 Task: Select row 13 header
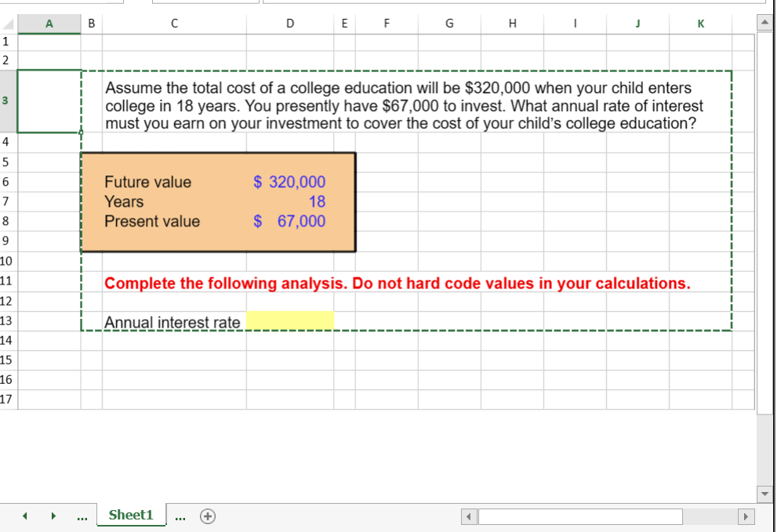tap(6, 320)
